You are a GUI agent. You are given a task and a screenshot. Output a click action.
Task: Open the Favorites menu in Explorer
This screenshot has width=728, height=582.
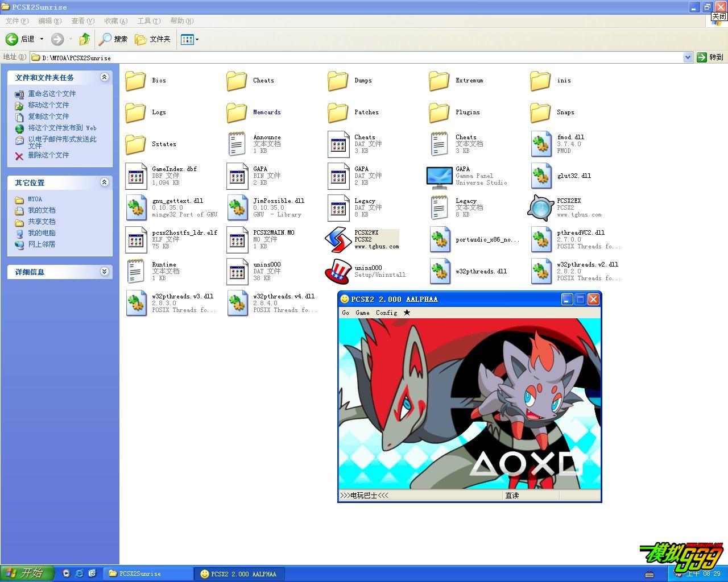pyautogui.click(x=115, y=21)
